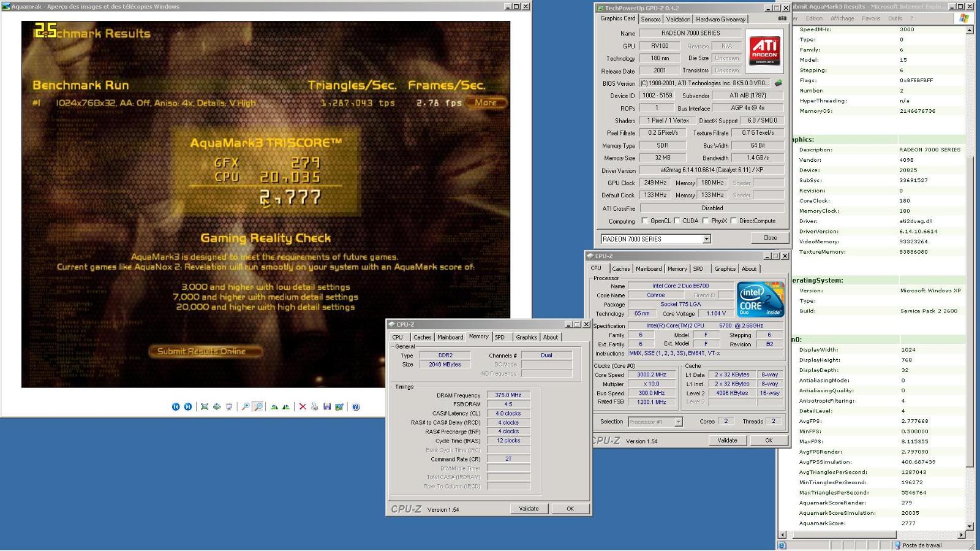Click IE horizontal scrollbar right arrow
Image resolution: width=980 pixels, height=551 pixels.
[961, 534]
